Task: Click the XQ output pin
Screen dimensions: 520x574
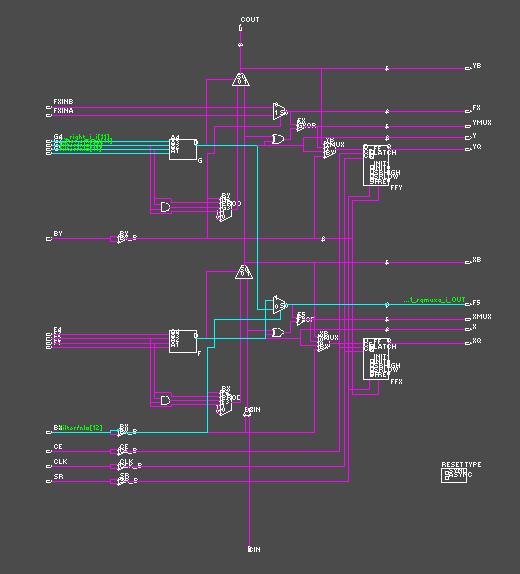Action: pos(468,343)
